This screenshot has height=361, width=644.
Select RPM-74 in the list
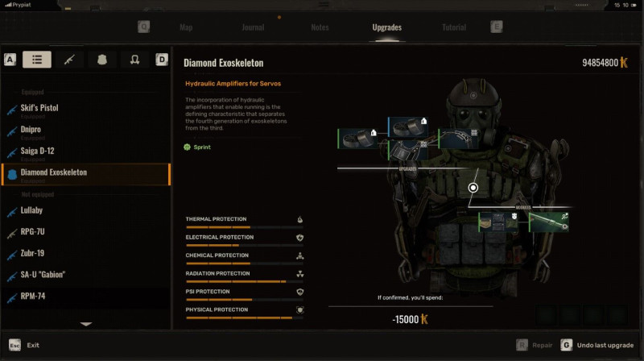pos(86,297)
